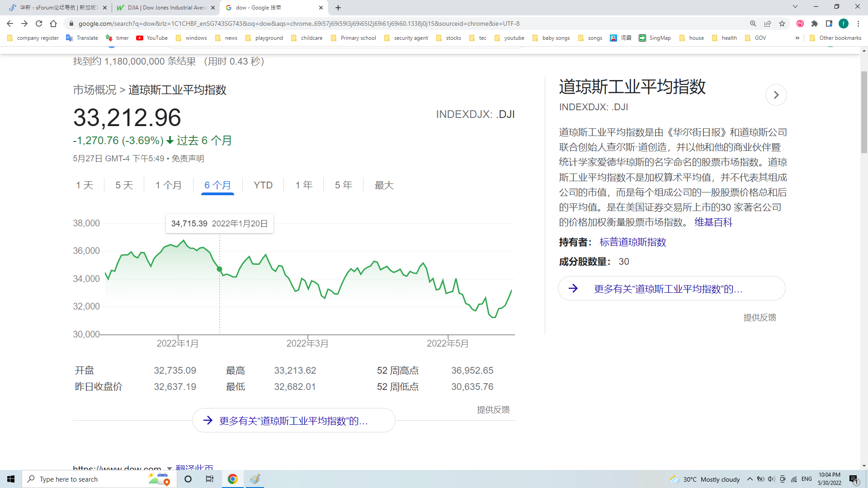Bookmark this page with star icon

[x=782, y=23]
